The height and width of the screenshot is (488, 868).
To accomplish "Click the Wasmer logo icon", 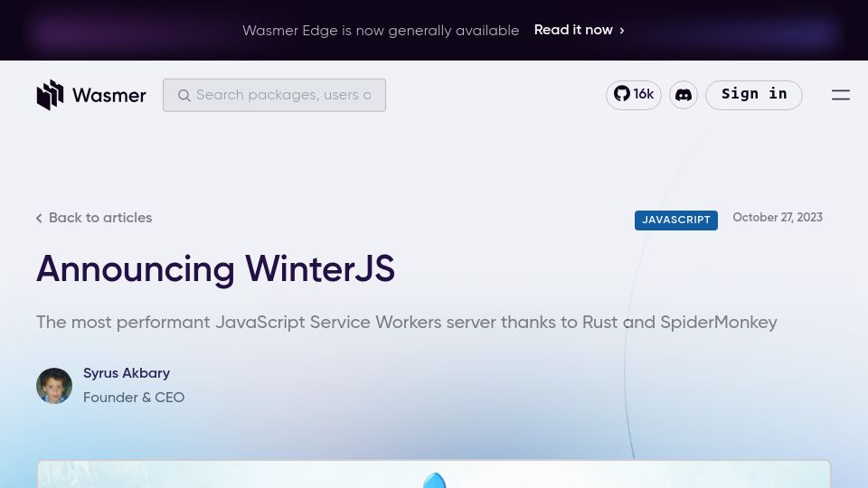I will [x=51, y=95].
